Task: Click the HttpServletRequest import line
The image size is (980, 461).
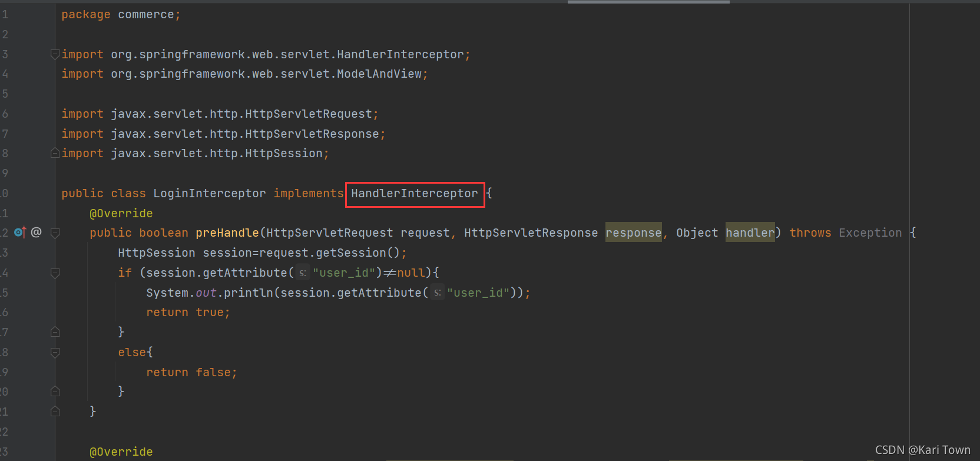Action: click(220, 114)
